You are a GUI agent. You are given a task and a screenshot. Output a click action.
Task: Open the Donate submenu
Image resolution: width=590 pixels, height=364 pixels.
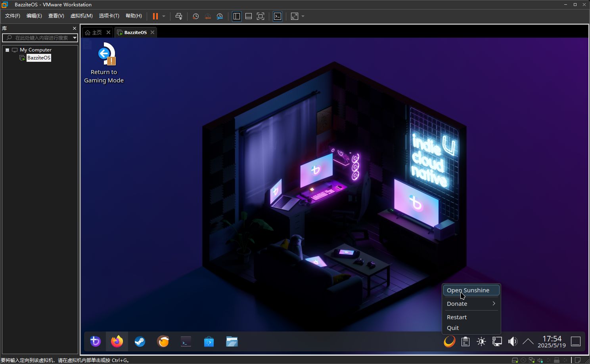[471, 304]
